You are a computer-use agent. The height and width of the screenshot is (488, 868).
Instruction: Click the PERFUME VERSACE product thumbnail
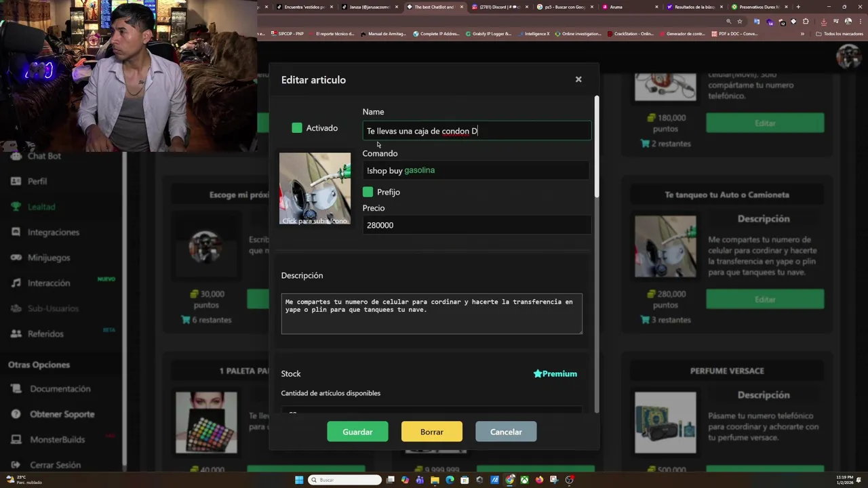tap(665, 422)
